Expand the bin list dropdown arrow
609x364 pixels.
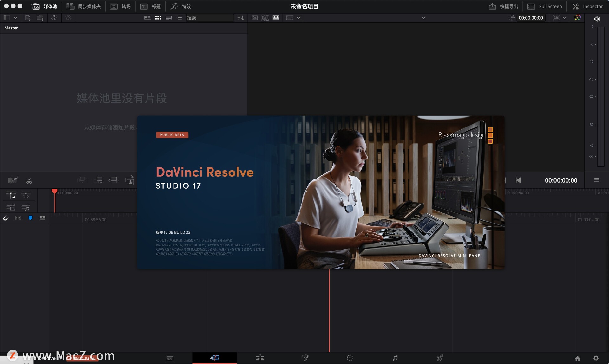coord(15,18)
